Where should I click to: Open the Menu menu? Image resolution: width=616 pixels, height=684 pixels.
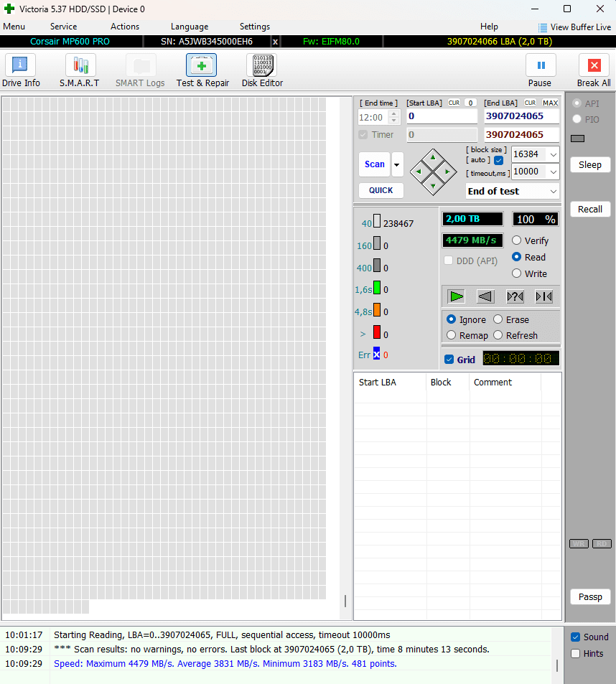click(14, 27)
